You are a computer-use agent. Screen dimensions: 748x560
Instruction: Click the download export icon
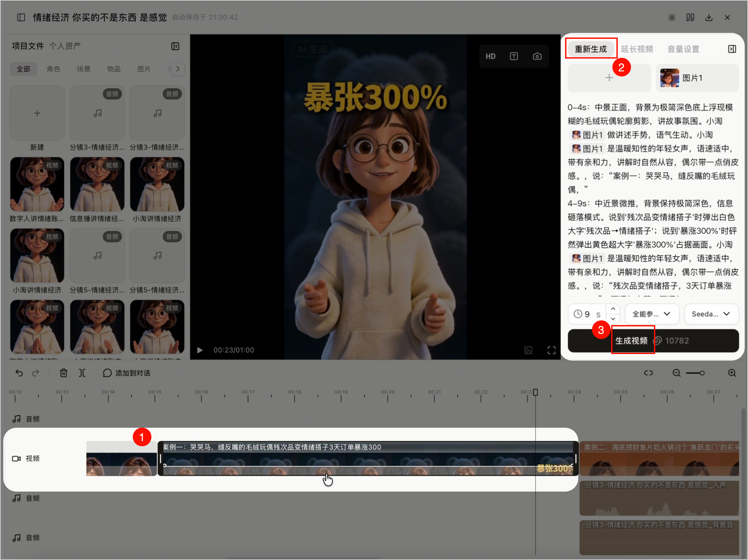click(x=709, y=17)
